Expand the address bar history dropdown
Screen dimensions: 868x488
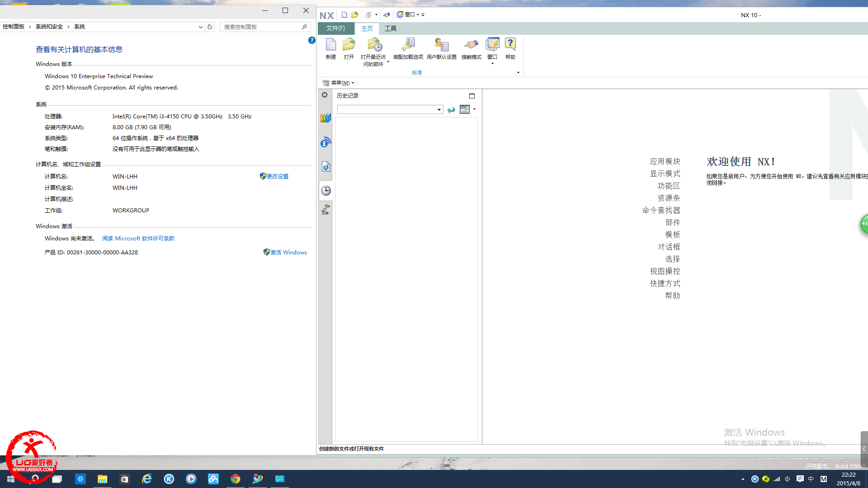click(x=201, y=27)
